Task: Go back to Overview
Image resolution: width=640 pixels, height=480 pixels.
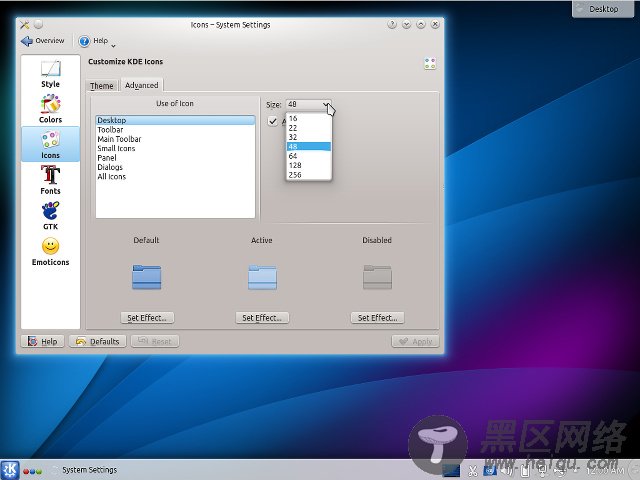Action: pos(43,41)
